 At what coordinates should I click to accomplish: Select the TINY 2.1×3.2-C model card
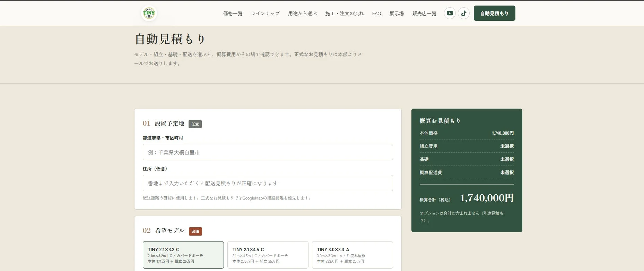[x=183, y=255]
